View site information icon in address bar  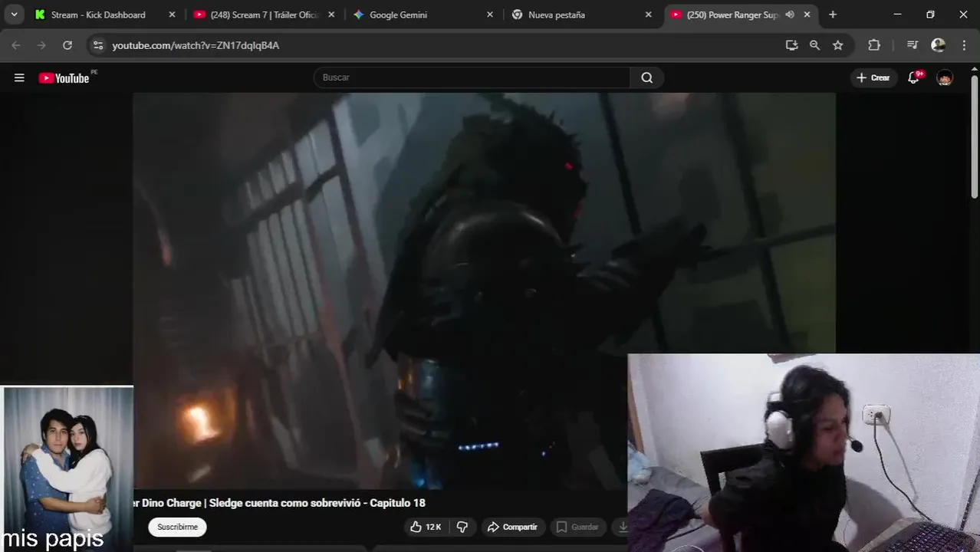[x=97, y=45]
